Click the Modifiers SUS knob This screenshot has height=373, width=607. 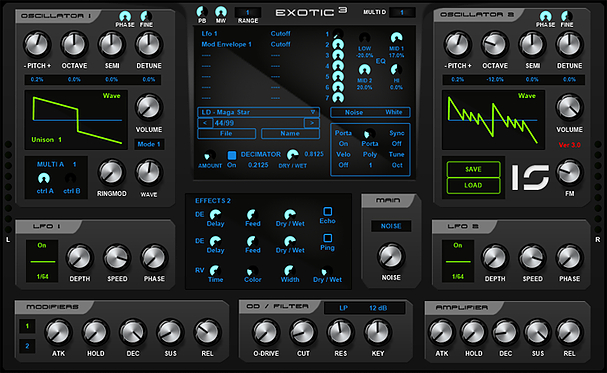[170, 332]
